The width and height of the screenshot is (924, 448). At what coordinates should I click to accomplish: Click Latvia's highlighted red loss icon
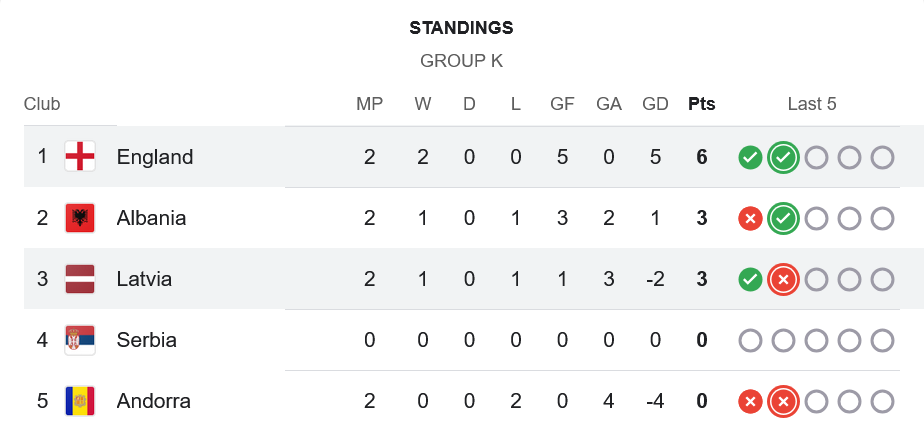[783, 279]
